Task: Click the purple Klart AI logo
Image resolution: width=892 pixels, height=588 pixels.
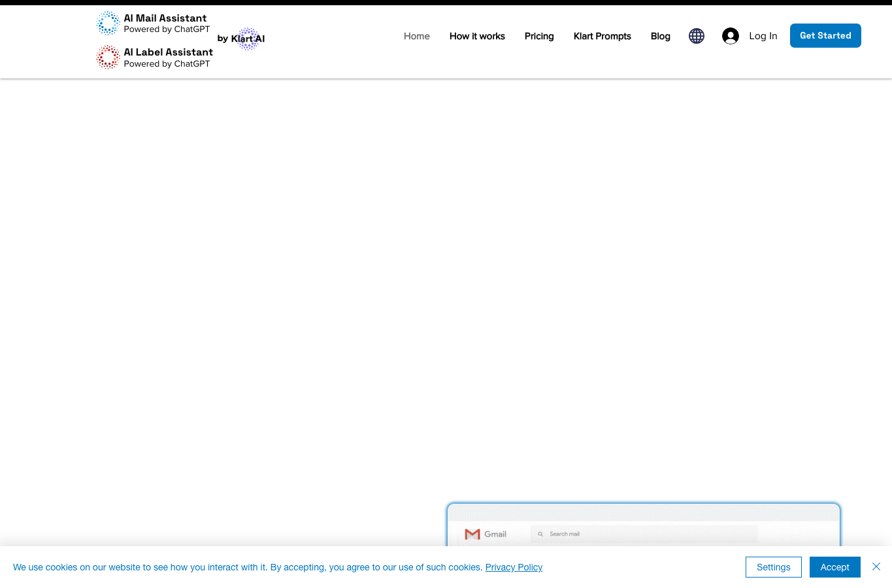Action: tap(248, 39)
